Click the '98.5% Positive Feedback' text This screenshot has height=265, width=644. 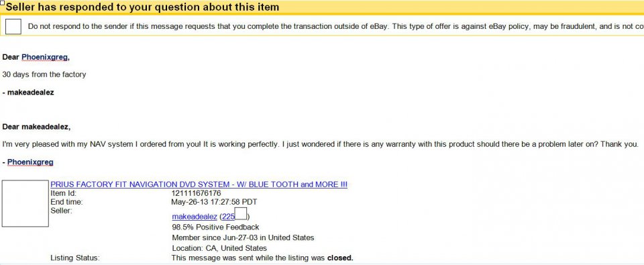click(215, 227)
